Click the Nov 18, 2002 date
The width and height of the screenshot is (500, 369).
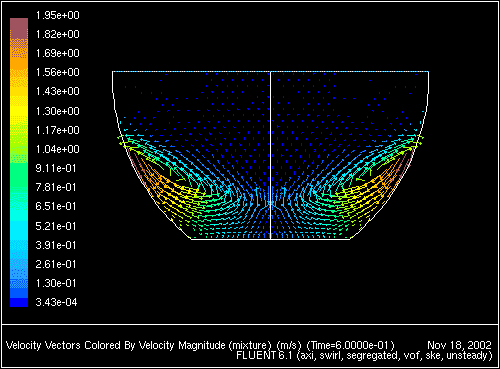[459, 345]
